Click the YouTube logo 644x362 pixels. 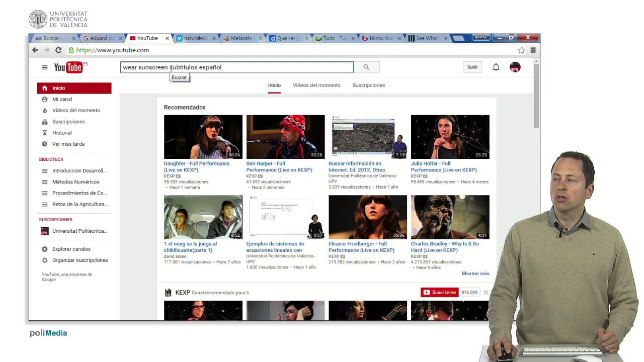tap(68, 67)
